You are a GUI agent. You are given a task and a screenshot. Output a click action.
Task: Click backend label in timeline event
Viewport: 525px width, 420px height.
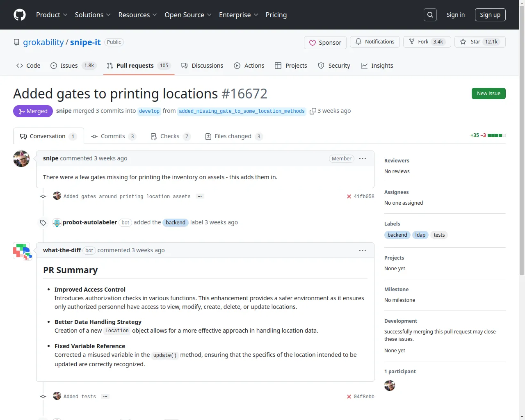click(176, 223)
